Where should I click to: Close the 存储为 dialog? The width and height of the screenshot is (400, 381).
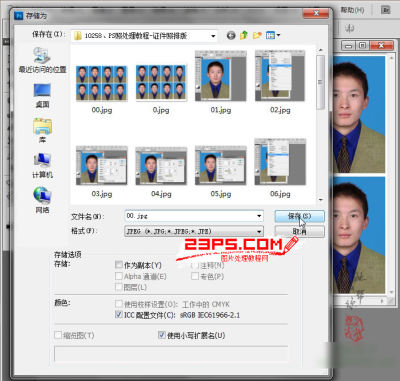(316, 13)
